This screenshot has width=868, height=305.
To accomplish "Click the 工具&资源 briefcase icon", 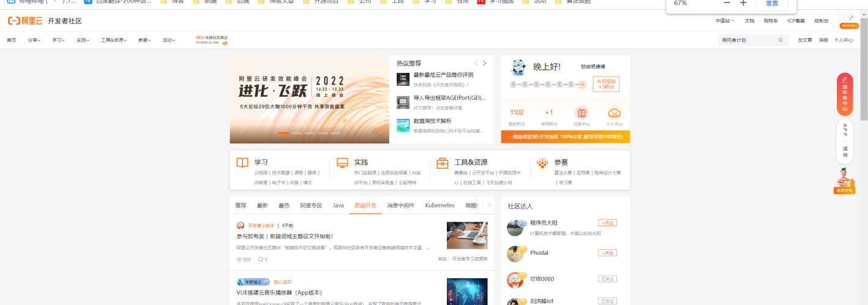I will point(442,163).
